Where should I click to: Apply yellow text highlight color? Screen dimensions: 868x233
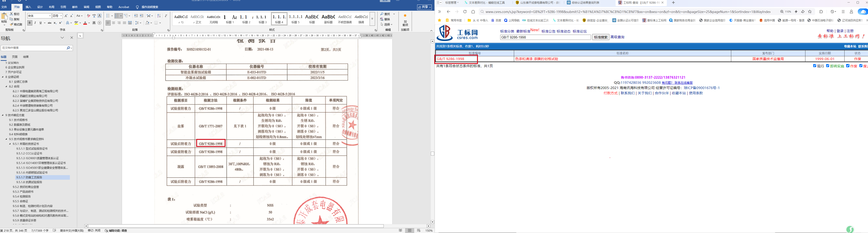click(76, 23)
